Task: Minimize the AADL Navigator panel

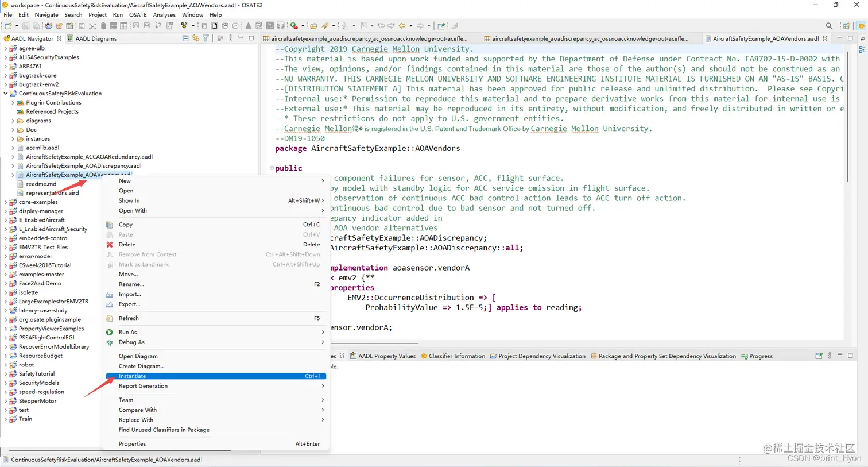Action: pos(241,38)
